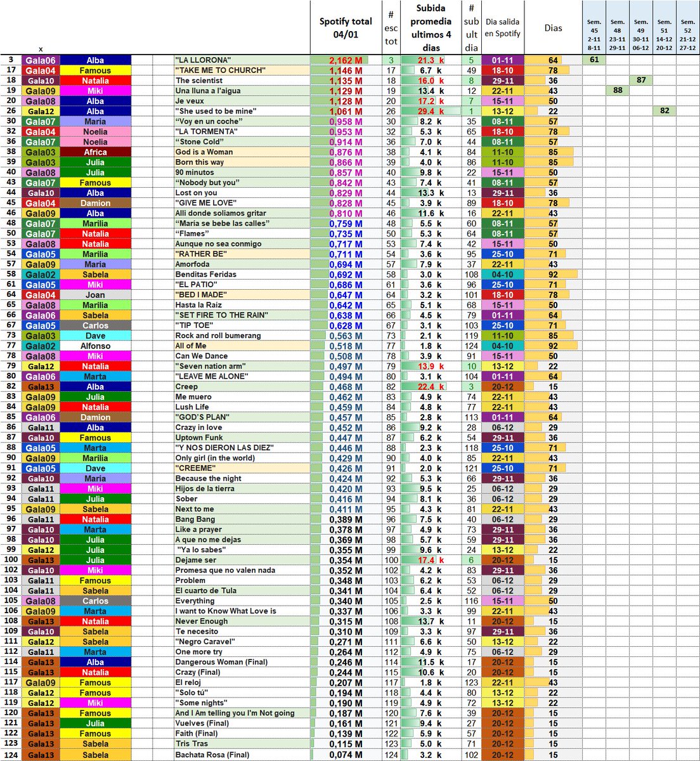Select the "Y NOS DIERON LAS DIEZ" cell
Image resolution: width=700 pixels, height=761 pixels.
click(x=242, y=448)
